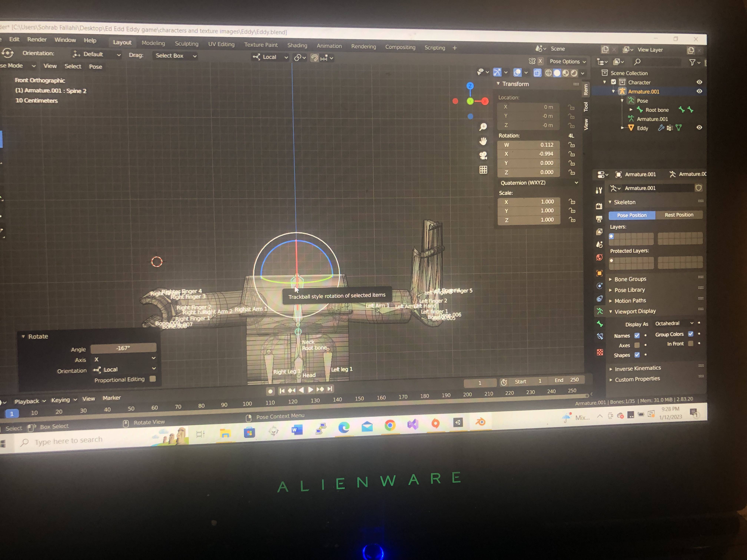Screen dimensions: 747x560
Task: Open the Local transform orientation dropdown in header
Action: pos(270,57)
